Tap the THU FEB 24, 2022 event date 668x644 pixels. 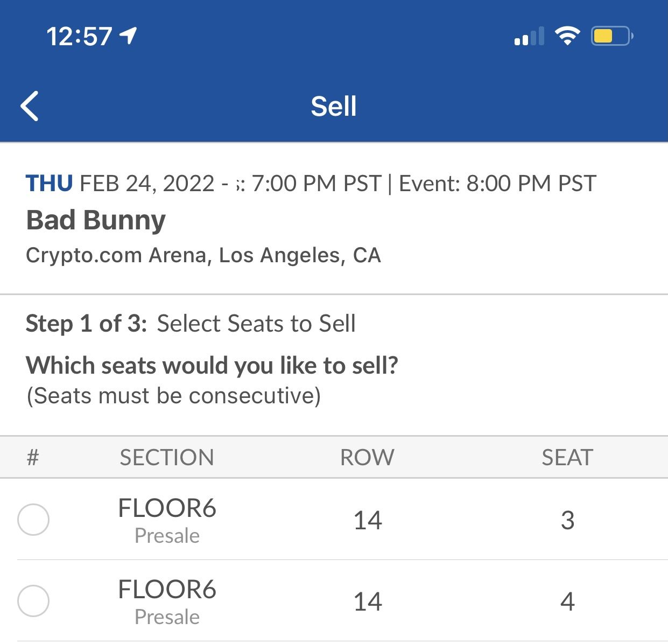point(119,184)
